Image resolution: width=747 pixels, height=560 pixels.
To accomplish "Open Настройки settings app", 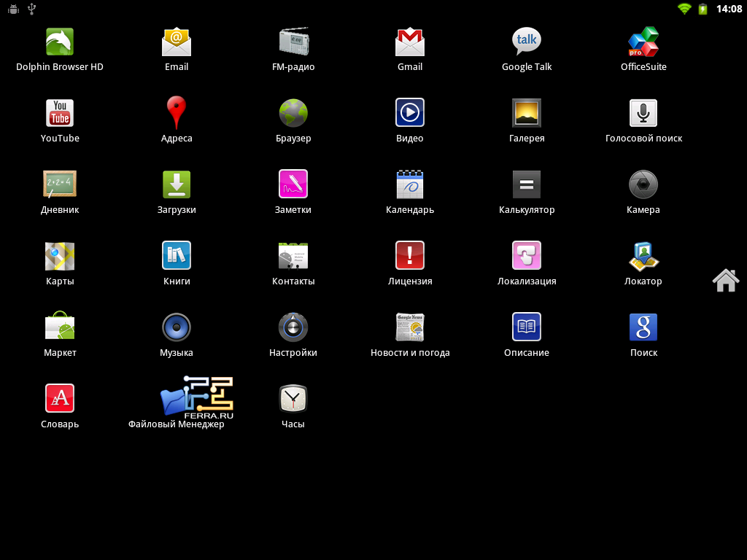I will [x=293, y=328].
